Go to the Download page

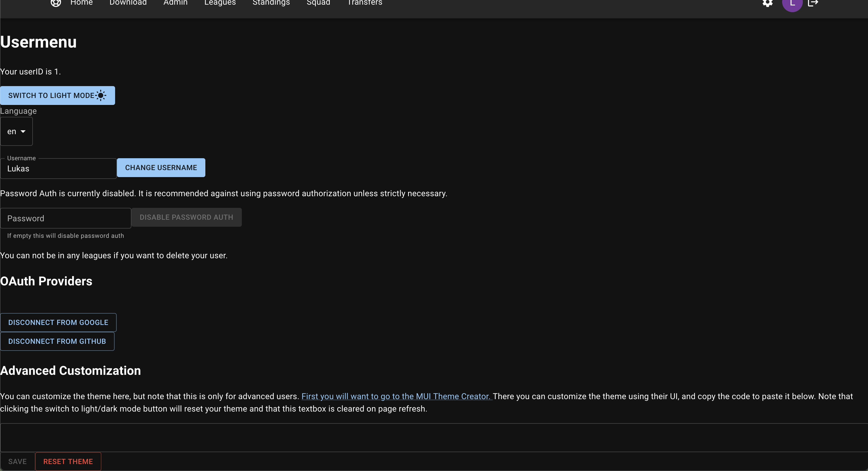coord(128,3)
